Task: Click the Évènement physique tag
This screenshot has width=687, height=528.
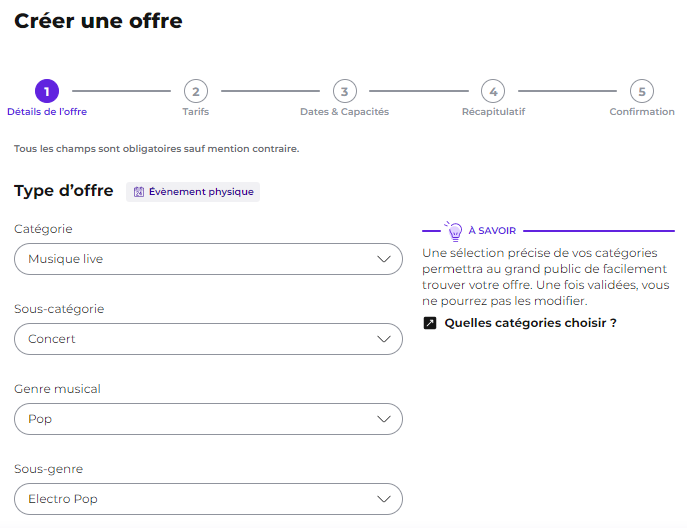Action: [193, 192]
